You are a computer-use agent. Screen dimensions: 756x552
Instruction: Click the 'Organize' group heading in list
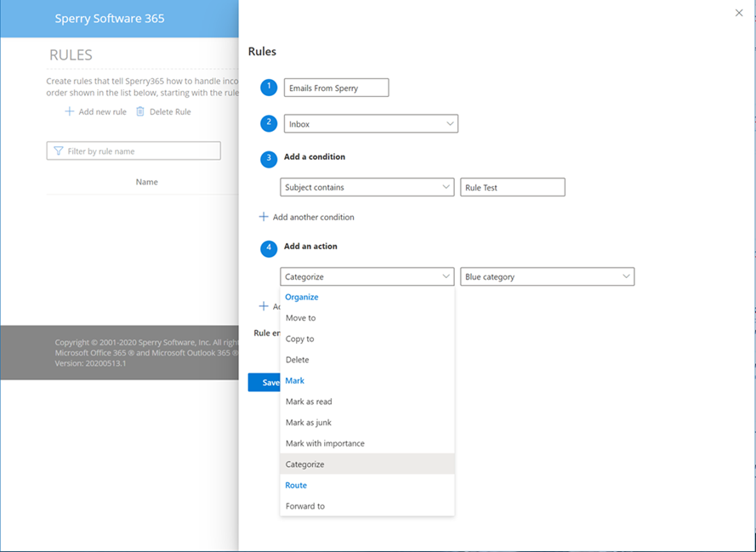302,297
